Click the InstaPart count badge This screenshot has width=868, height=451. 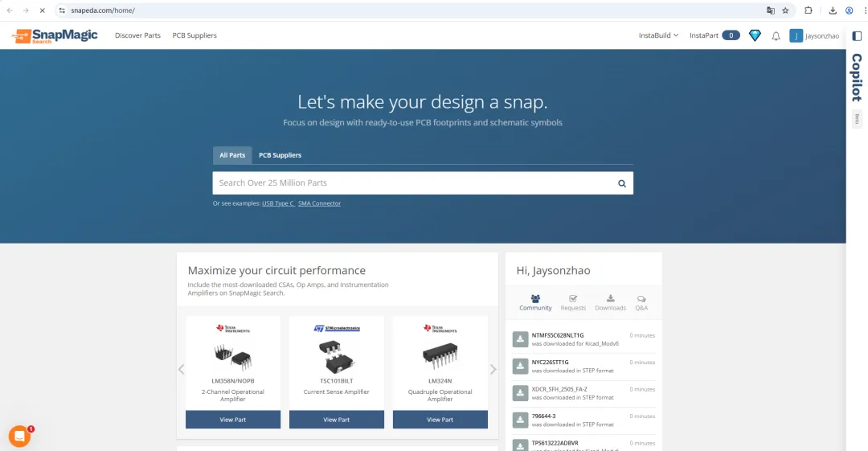coord(731,35)
